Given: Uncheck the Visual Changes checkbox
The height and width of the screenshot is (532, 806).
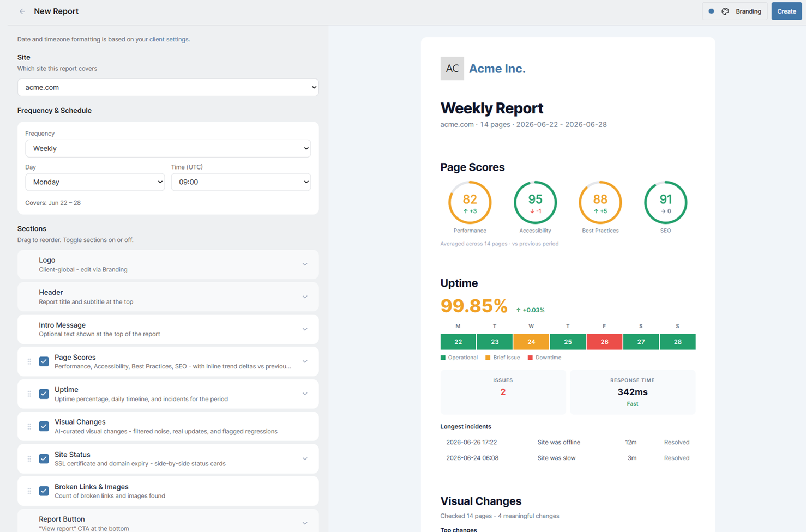Looking at the screenshot, I should tap(44, 426).
